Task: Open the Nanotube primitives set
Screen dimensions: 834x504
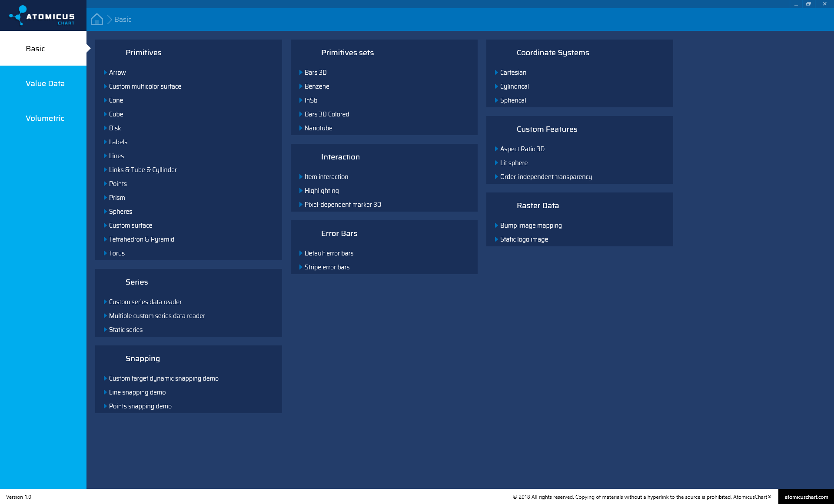Action: [x=318, y=128]
